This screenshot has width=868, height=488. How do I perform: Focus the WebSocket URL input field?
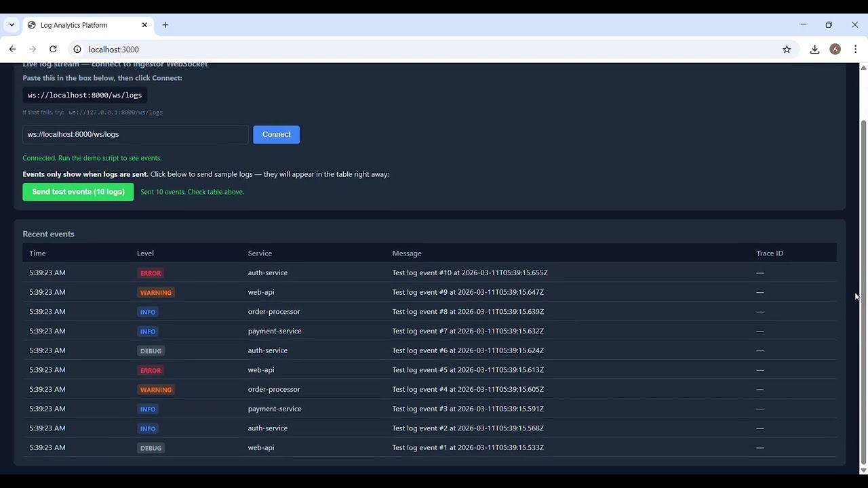(x=136, y=134)
